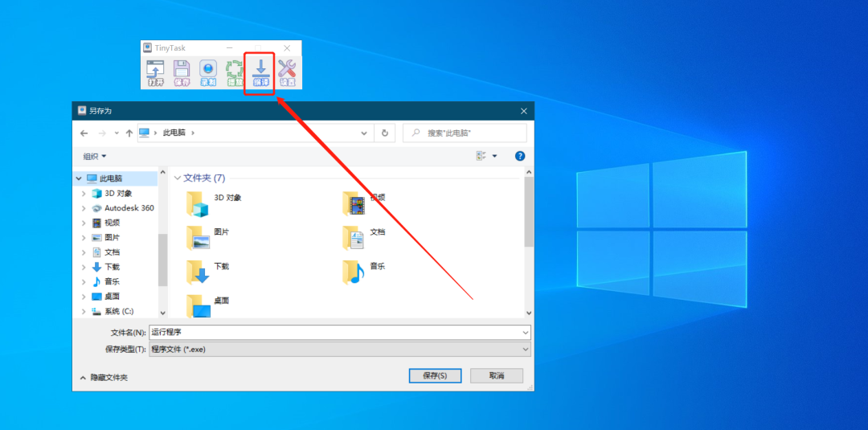
Task: Click the TinyTask Open (打开) icon
Action: point(155,73)
